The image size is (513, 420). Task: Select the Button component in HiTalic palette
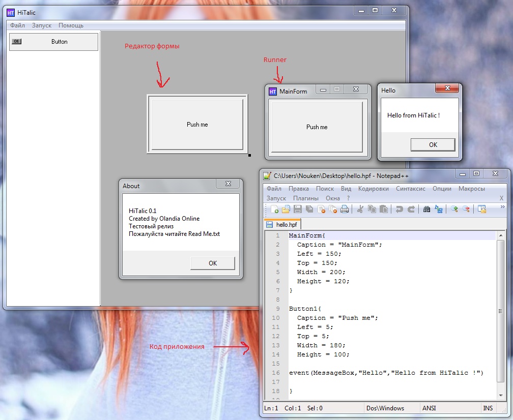point(53,42)
